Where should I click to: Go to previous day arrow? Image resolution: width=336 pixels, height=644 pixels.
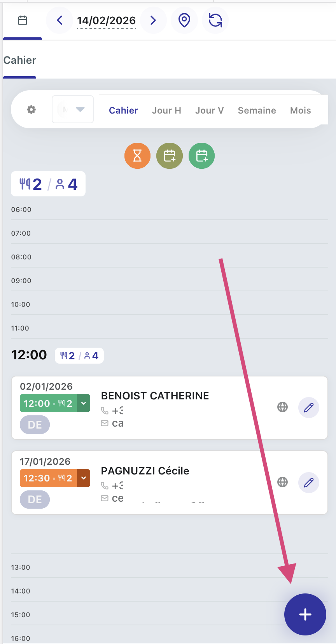[x=59, y=20]
